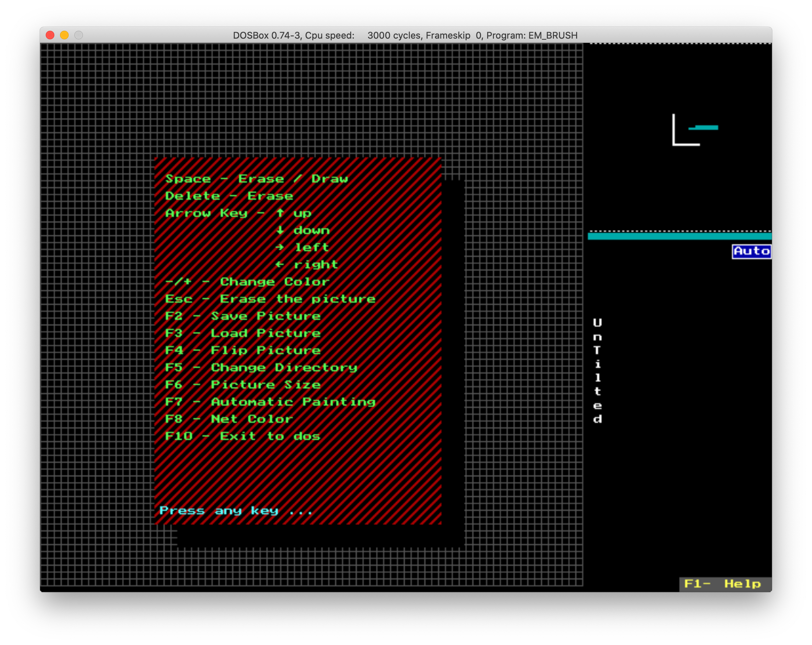
Task: Click the 'Press any key ...' prompt
Action: [x=236, y=511]
